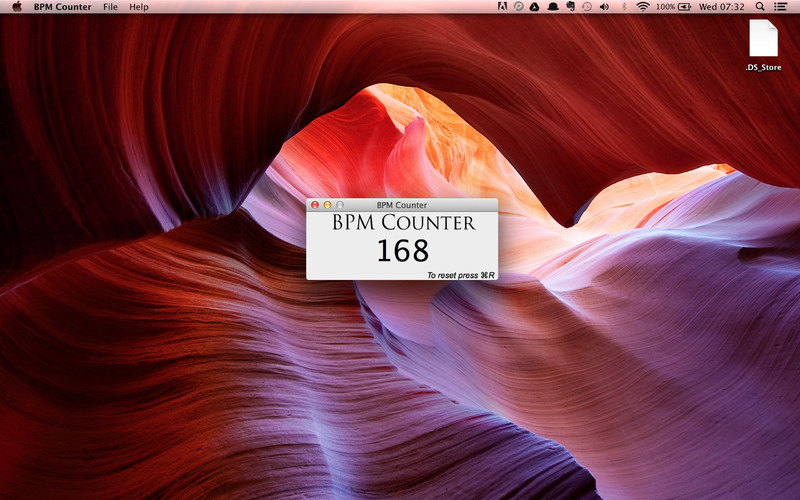This screenshot has height=500, width=800.
Task: Click the bowler hat menu bar icon
Action: (553, 7)
